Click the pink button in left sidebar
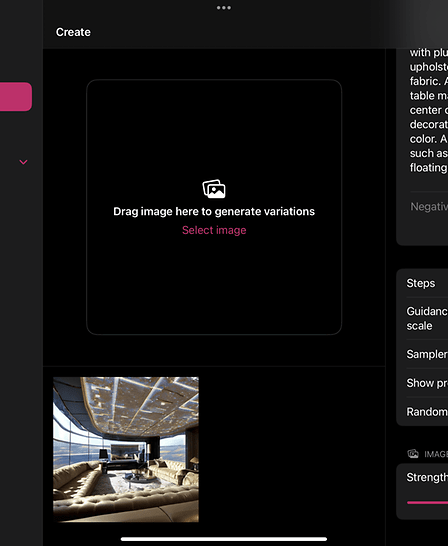448x546 pixels. pyautogui.click(x=16, y=97)
